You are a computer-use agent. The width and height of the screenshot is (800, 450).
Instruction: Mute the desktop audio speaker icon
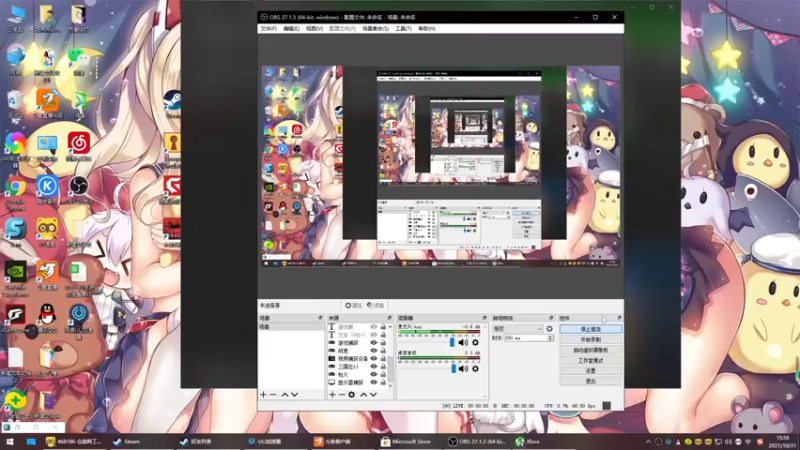[463, 368]
